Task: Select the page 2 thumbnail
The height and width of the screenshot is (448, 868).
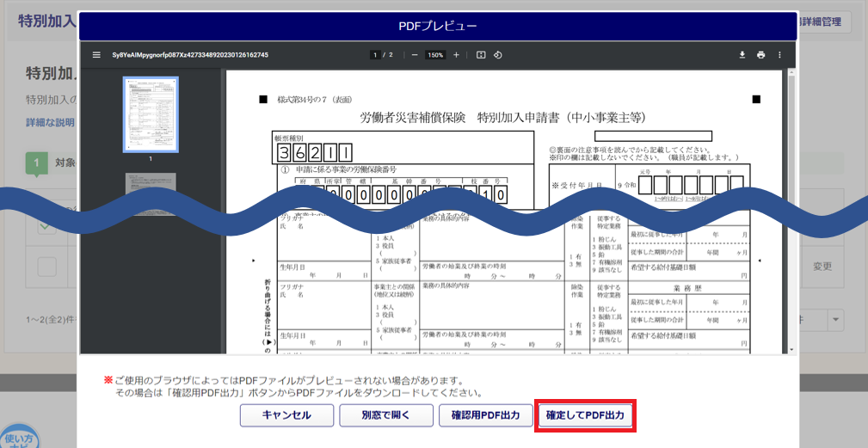Action: [151, 191]
